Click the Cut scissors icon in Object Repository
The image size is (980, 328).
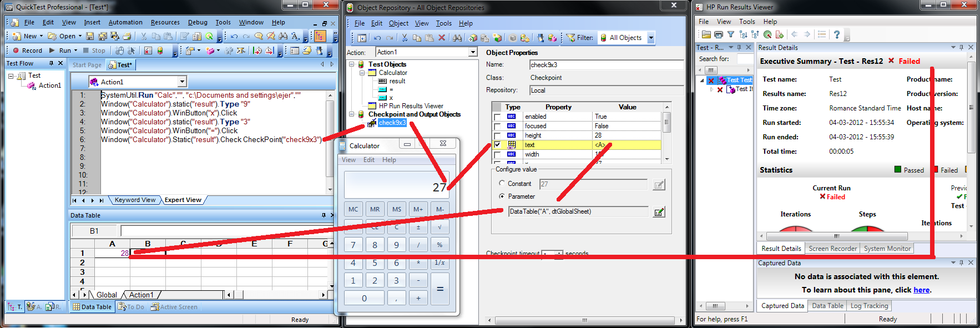[x=405, y=38]
